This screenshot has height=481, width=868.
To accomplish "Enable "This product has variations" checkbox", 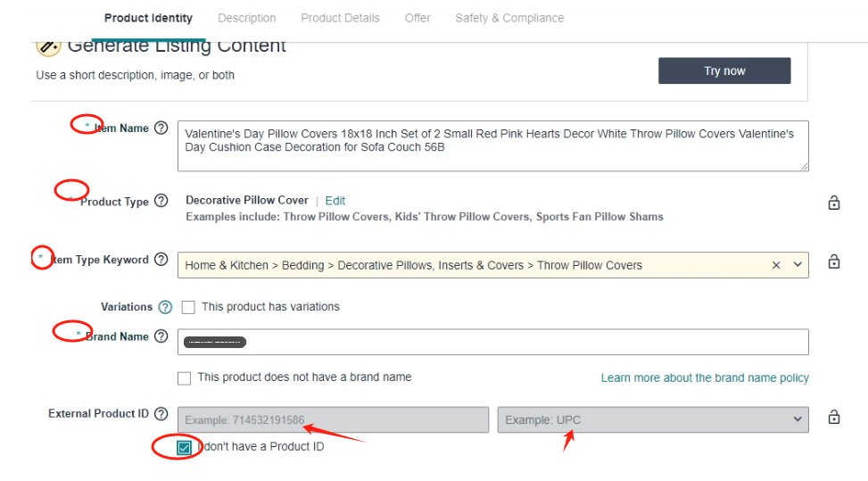I will 188,307.
